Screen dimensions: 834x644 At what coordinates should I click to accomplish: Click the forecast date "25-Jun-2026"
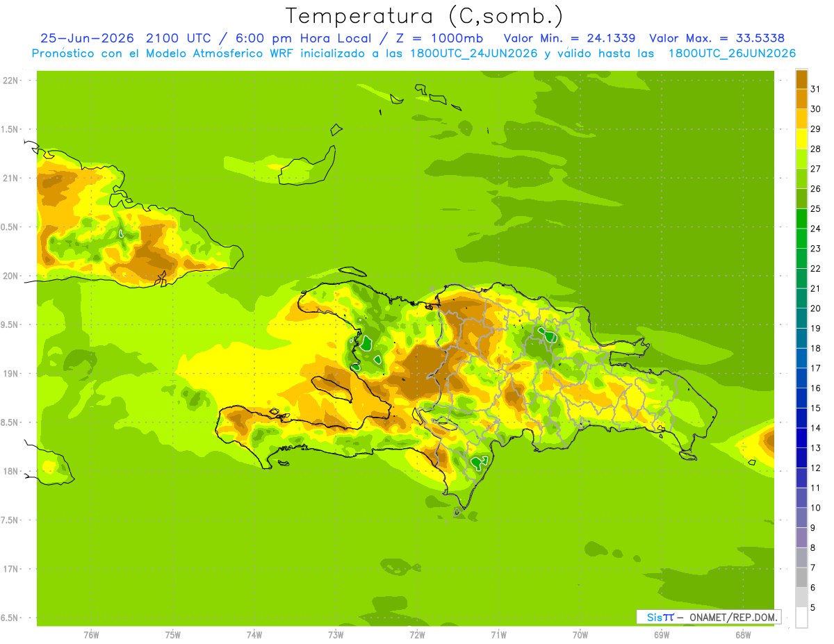click(x=88, y=38)
